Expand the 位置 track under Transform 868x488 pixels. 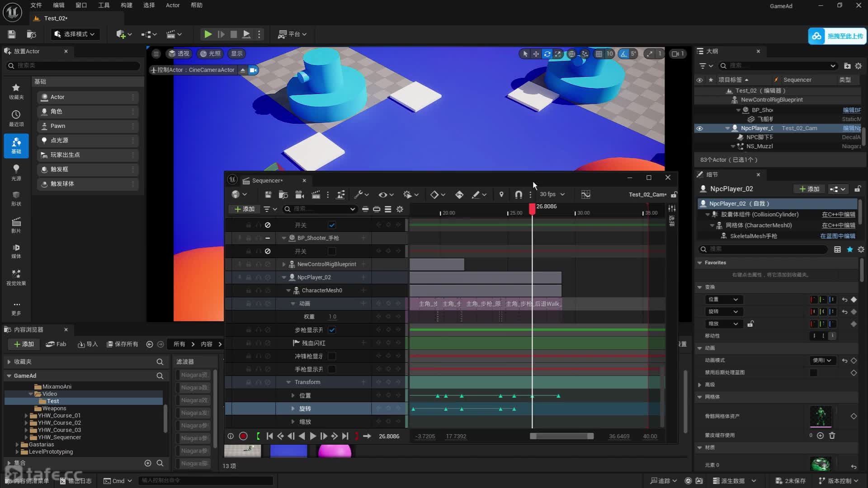(x=293, y=395)
